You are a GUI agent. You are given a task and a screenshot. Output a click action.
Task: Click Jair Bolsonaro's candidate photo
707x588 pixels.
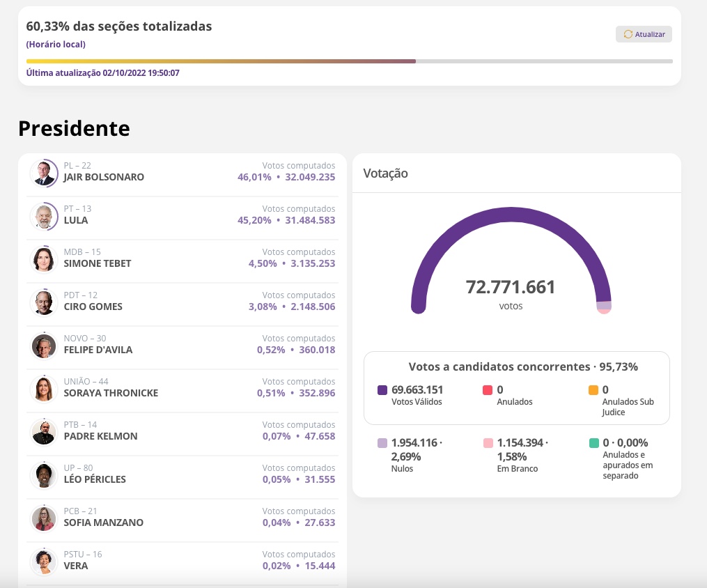43,172
